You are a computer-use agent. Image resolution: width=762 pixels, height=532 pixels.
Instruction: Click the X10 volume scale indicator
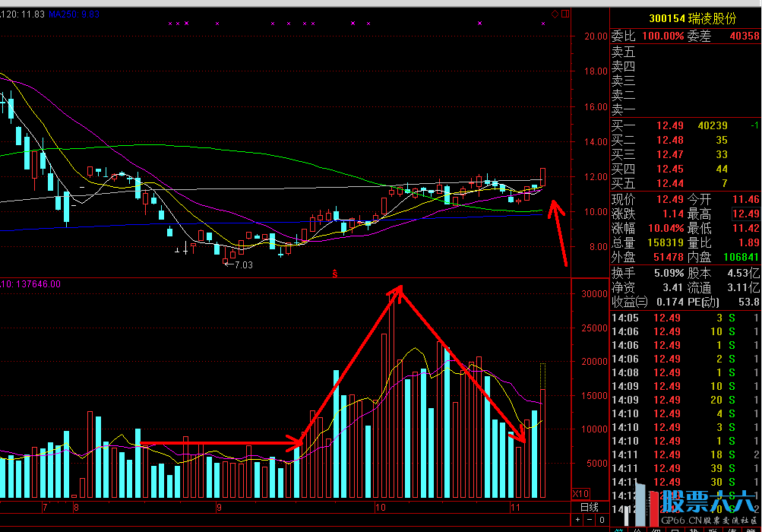point(581,493)
